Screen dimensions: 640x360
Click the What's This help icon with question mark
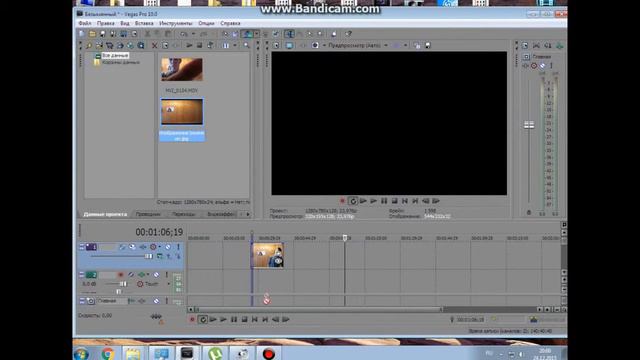[348, 34]
